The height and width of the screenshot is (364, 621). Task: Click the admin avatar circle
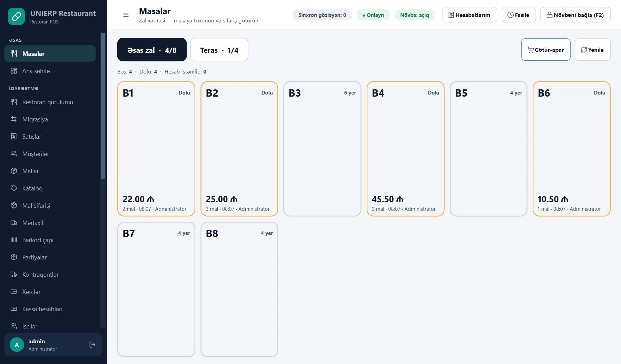(x=17, y=345)
